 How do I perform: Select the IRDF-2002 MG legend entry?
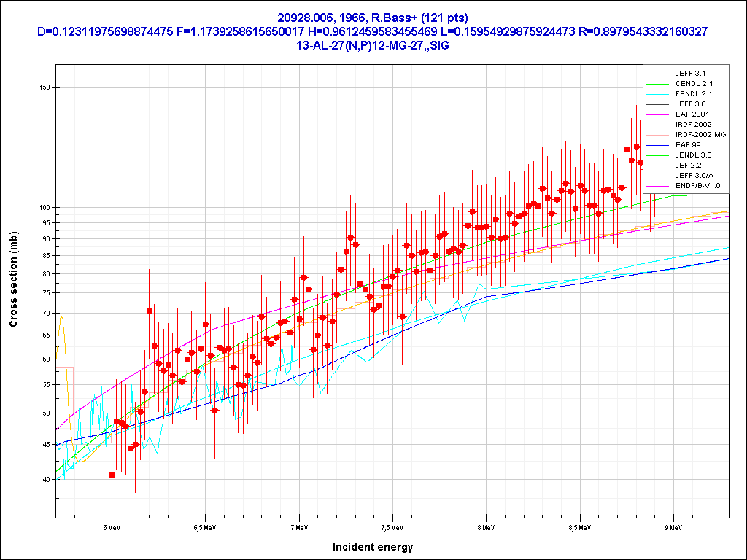click(x=700, y=135)
